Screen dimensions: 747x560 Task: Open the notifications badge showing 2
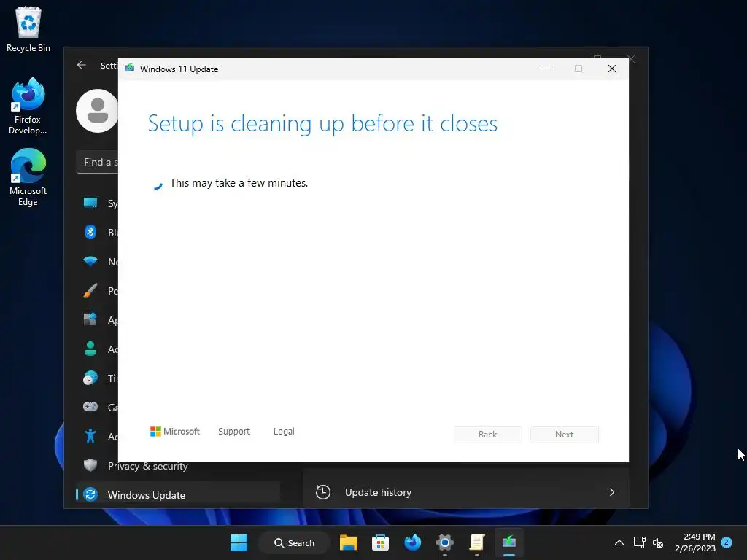[x=727, y=542]
